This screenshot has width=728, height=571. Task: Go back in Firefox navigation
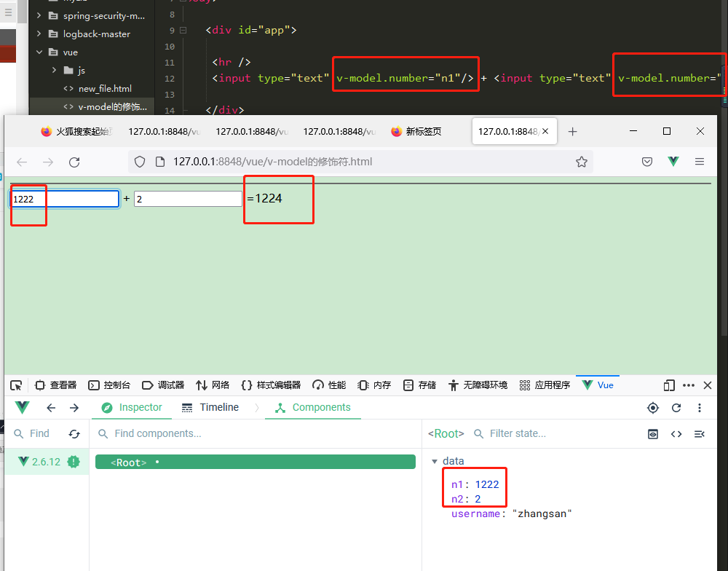point(22,162)
